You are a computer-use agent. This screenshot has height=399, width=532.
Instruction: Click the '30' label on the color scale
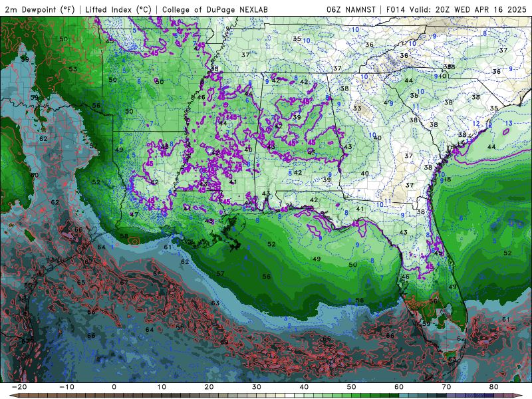click(257, 387)
